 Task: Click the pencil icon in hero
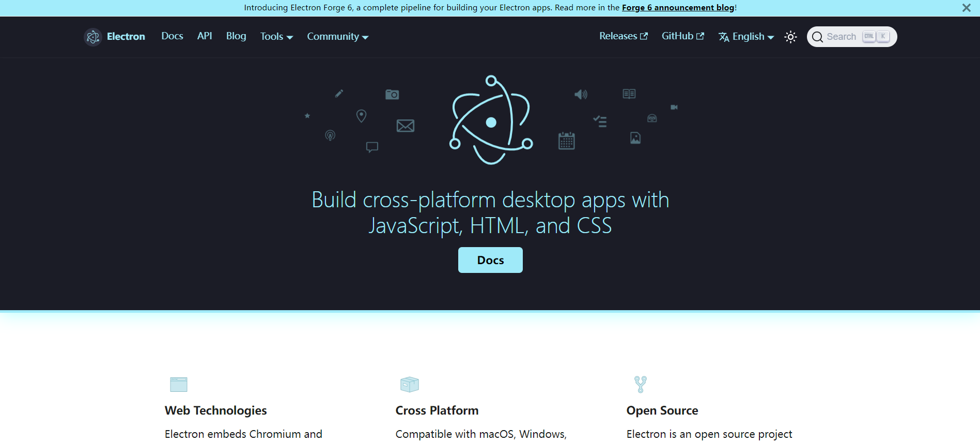[339, 94]
